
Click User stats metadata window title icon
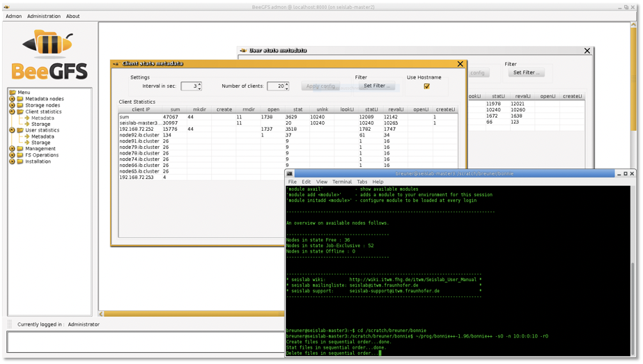pyautogui.click(x=243, y=50)
